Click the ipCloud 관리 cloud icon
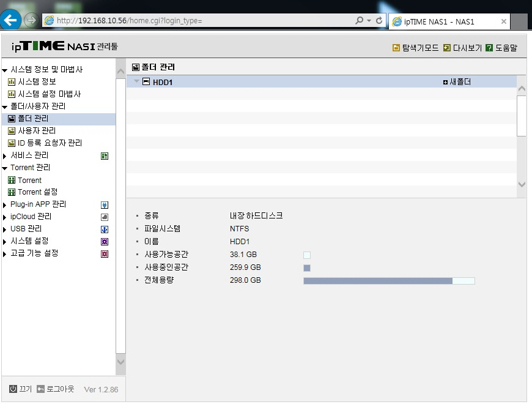The image size is (532, 407). click(x=105, y=217)
